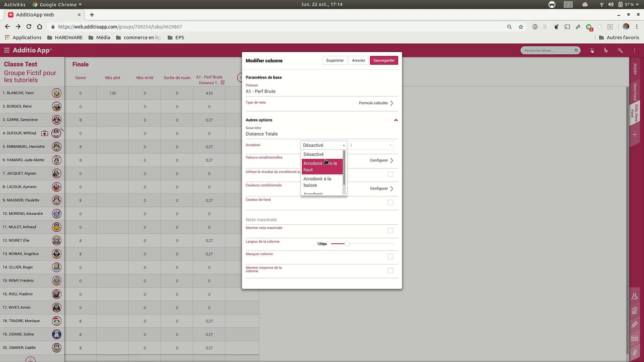Click the Sauvegarder button
This screenshot has width=644, height=362.
coord(384,60)
